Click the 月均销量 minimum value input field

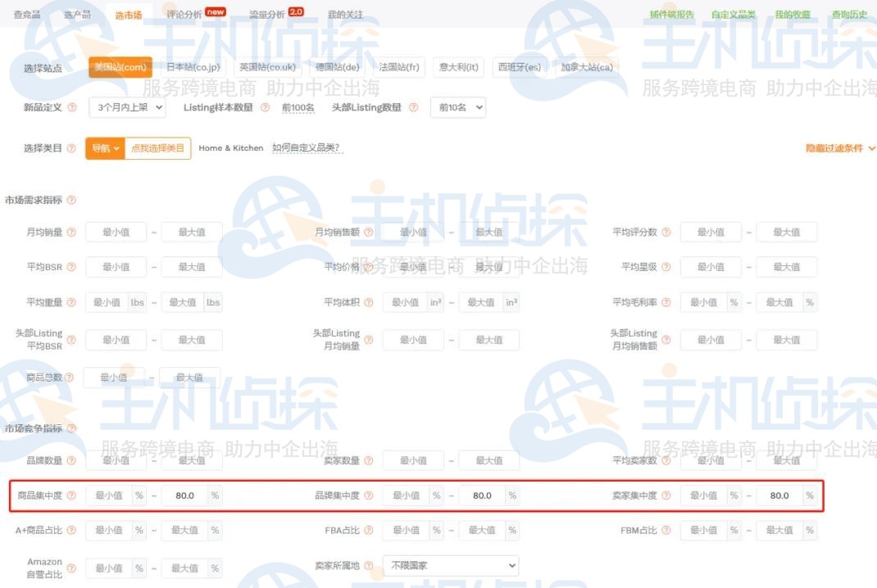point(116,232)
